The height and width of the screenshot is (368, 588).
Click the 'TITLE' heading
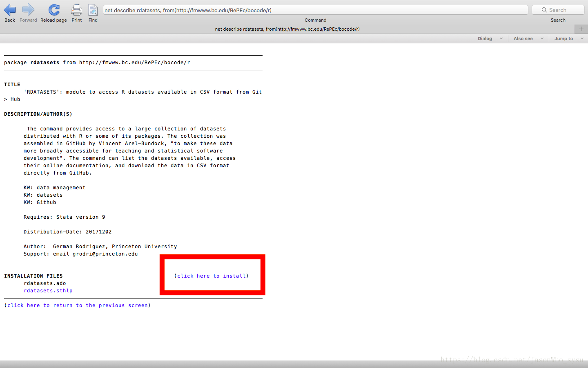point(12,85)
